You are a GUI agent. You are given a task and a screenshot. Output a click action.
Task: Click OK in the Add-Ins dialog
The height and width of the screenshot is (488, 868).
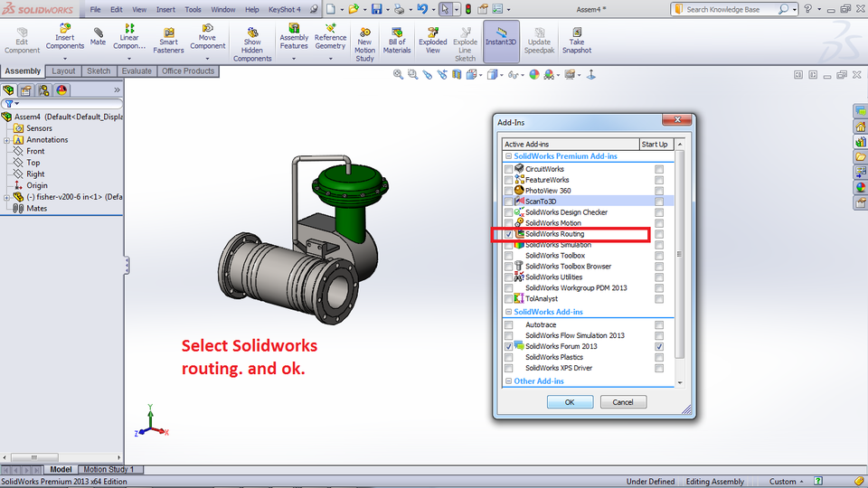[570, 402]
